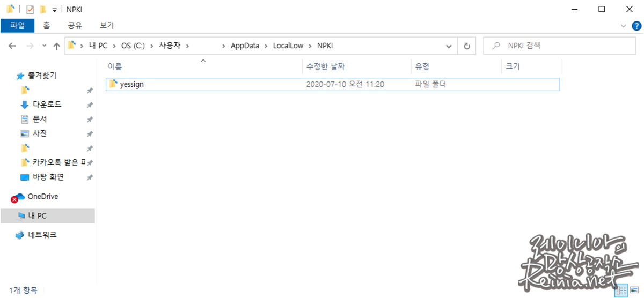This screenshot has height=298, width=644.
Task: Open the recent locations dropdown arrow
Action: tap(44, 46)
